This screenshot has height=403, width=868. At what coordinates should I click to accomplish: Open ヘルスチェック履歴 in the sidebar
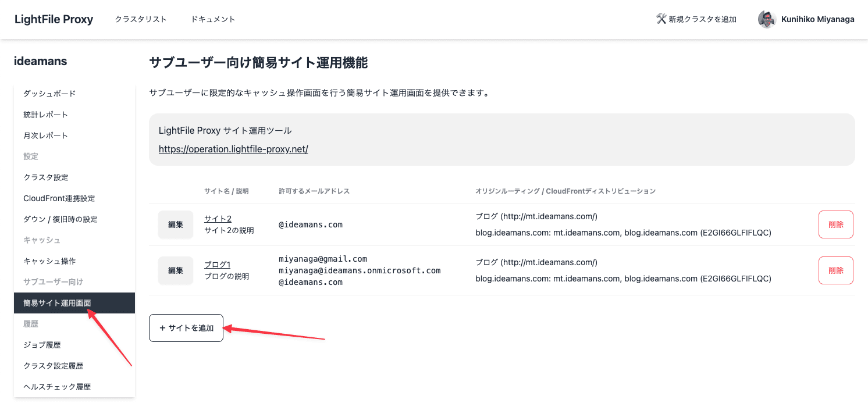coord(58,386)
